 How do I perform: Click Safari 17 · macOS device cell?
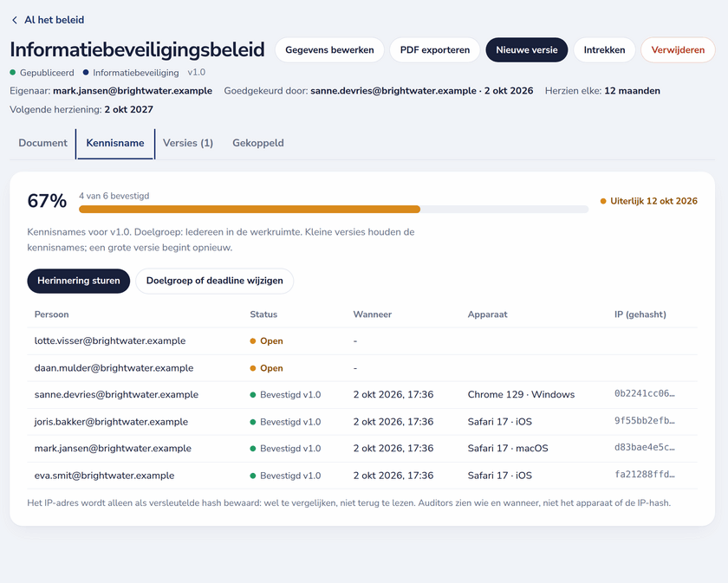point(508,449)
